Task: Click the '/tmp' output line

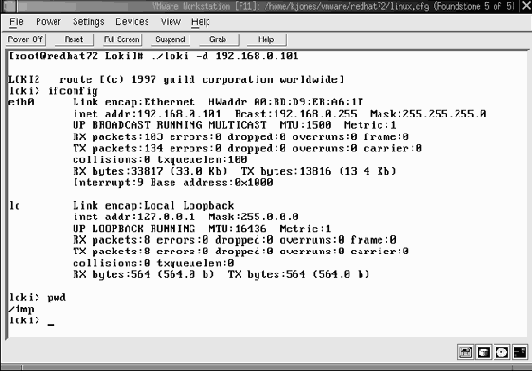Action: 21,309
